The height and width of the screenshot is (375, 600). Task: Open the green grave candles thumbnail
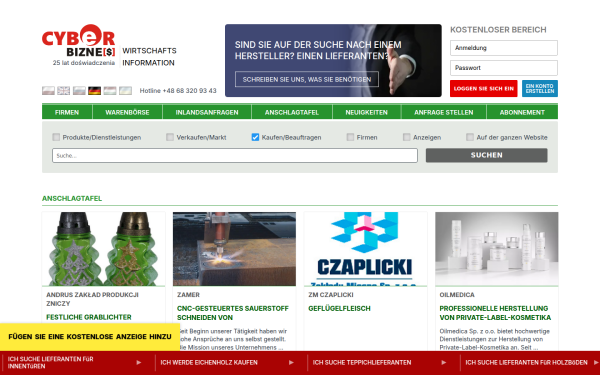[x=104, y=249]
